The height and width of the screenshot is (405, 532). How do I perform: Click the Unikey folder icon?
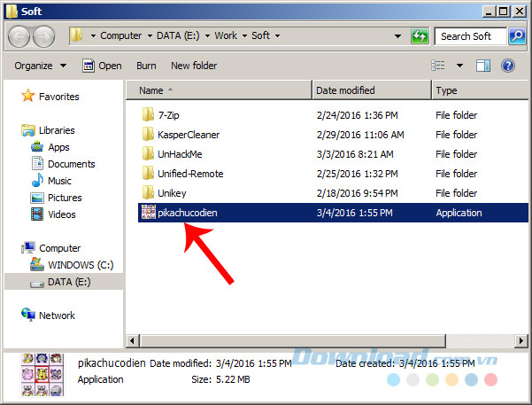click(148, 192)
